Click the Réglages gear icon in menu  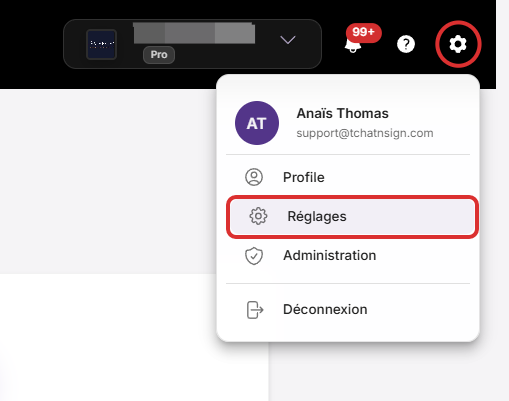258,216
